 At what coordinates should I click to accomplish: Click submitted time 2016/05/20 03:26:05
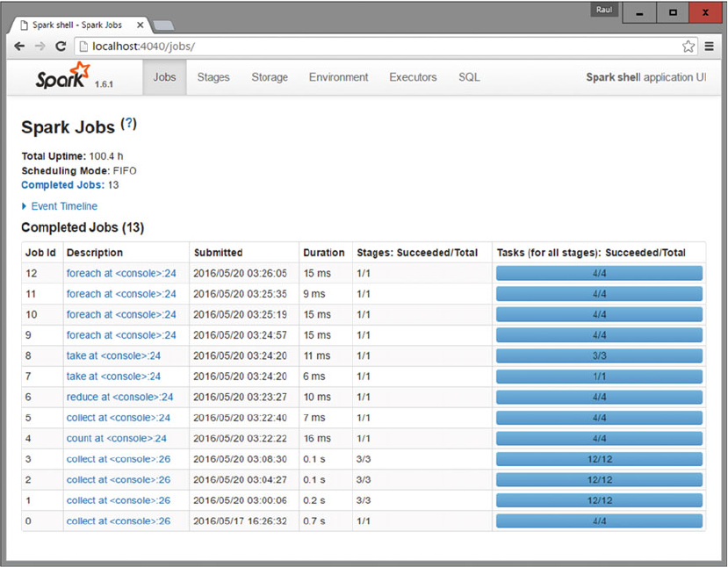[x=240, y=273]
